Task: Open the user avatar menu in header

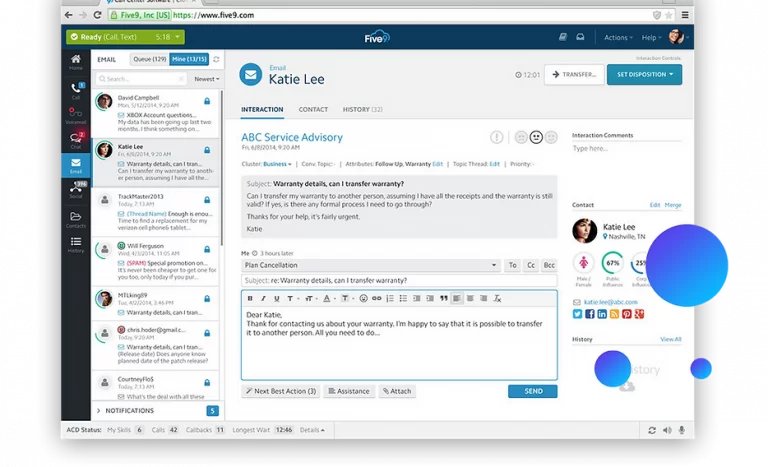Action: coord(679,37)
